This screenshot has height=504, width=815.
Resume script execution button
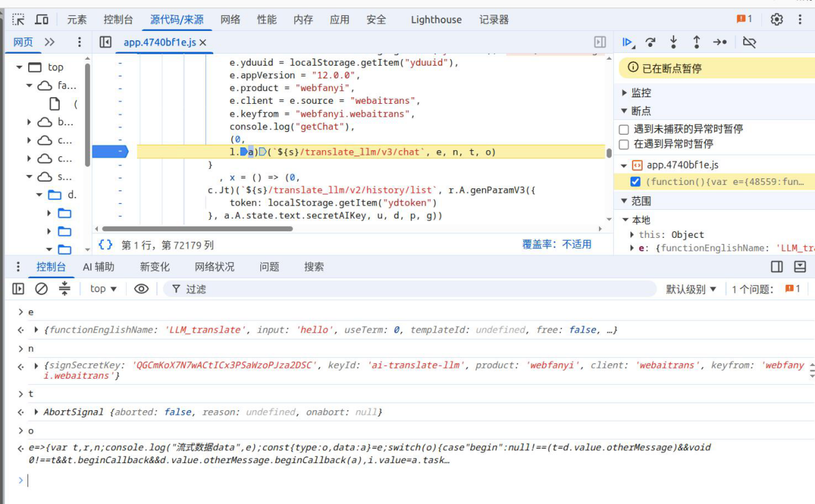[x=629, y=42]
